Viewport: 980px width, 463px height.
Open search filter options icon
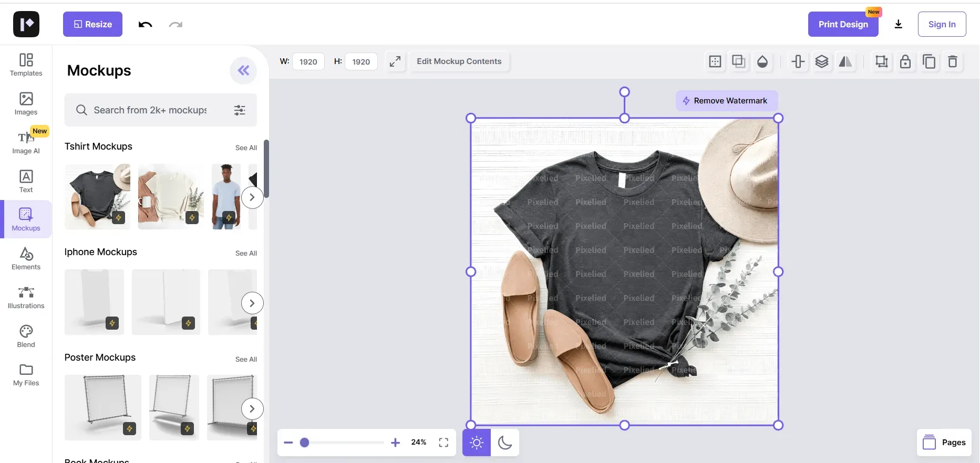click(x=240, y=110)
